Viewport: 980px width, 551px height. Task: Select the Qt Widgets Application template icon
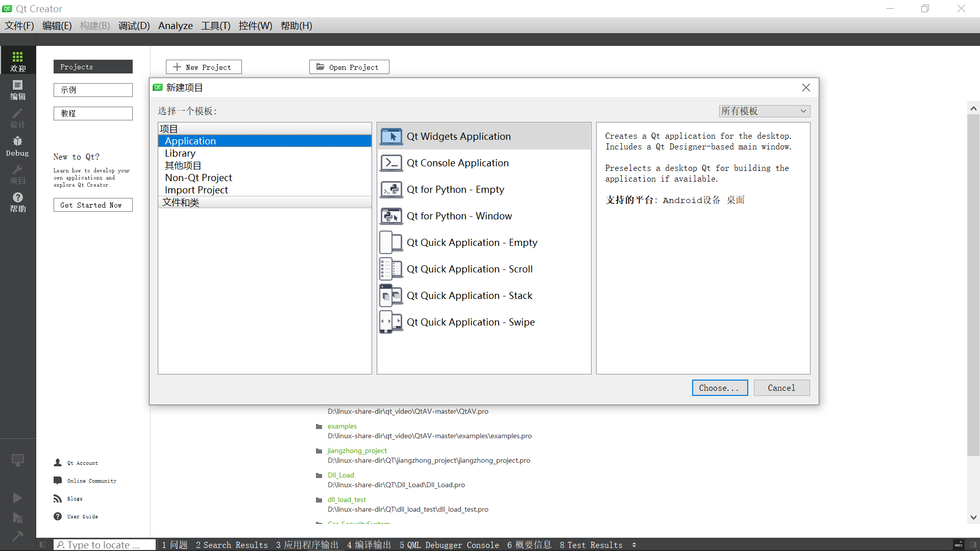(391, 136)
